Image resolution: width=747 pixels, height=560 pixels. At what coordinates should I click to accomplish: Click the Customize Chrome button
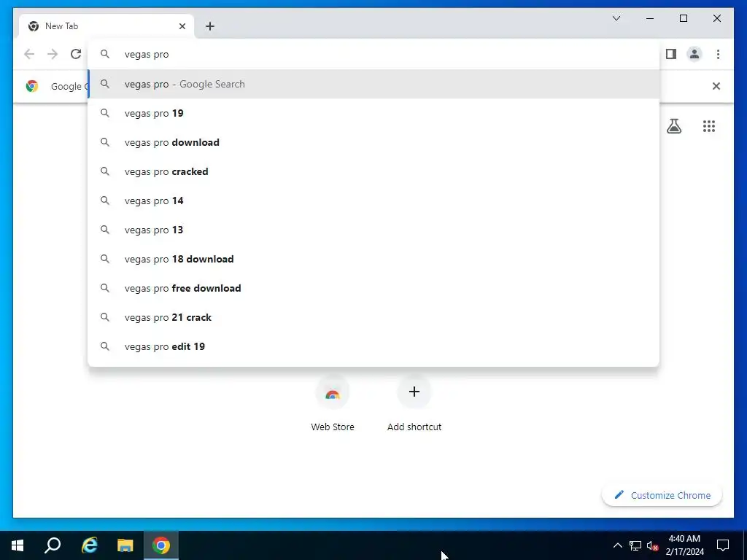tap(662, 495)
